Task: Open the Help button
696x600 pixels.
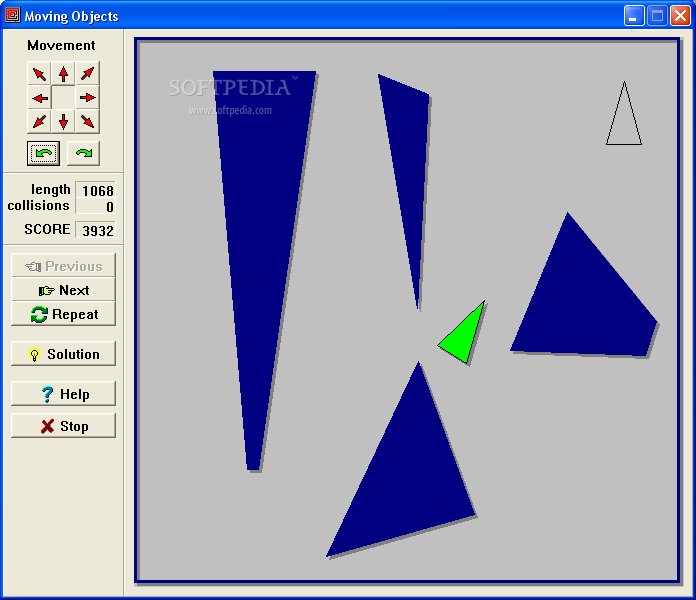Action: click(63, 394)
